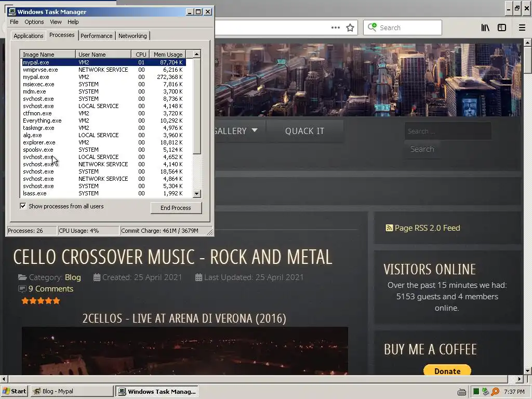This screenshot has height=399, width=532.
Task: Click the network tray icon
Action: point(485,392)
